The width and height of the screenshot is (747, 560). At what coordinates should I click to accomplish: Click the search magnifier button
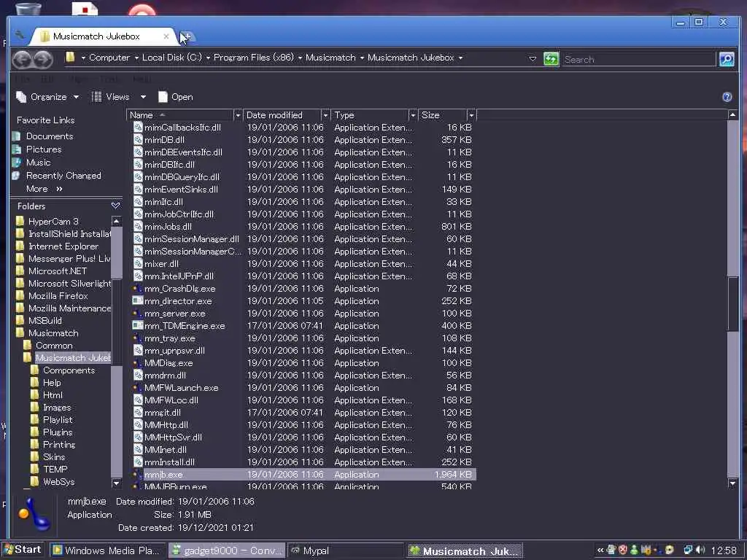[x=727, y=59]
